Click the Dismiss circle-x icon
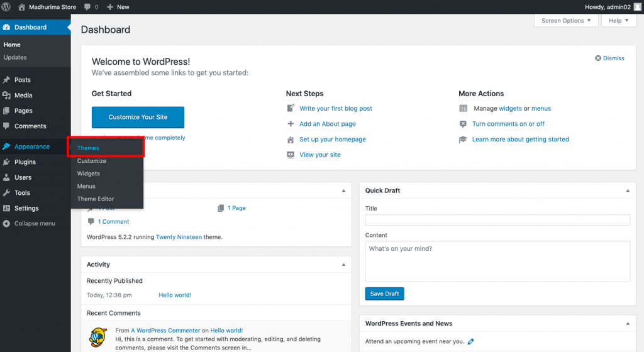This screenshot has height=352, width=644. pyautogui.click(x=598, y=58)
